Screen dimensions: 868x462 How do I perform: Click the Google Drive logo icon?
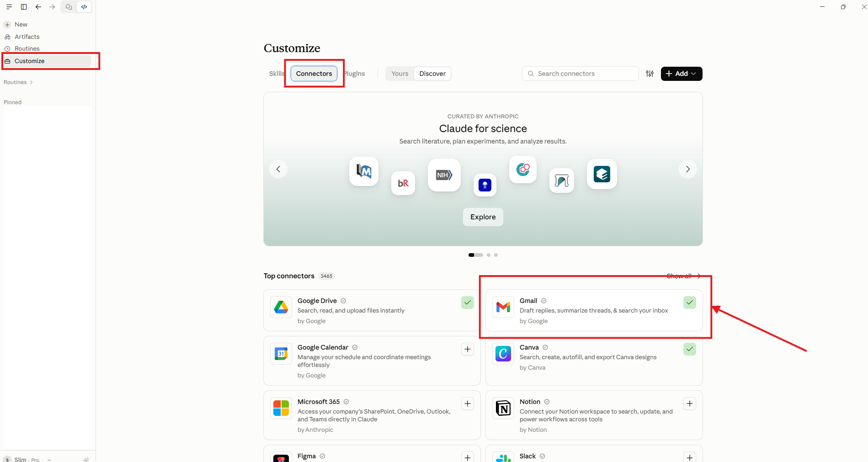coord(281,307)
